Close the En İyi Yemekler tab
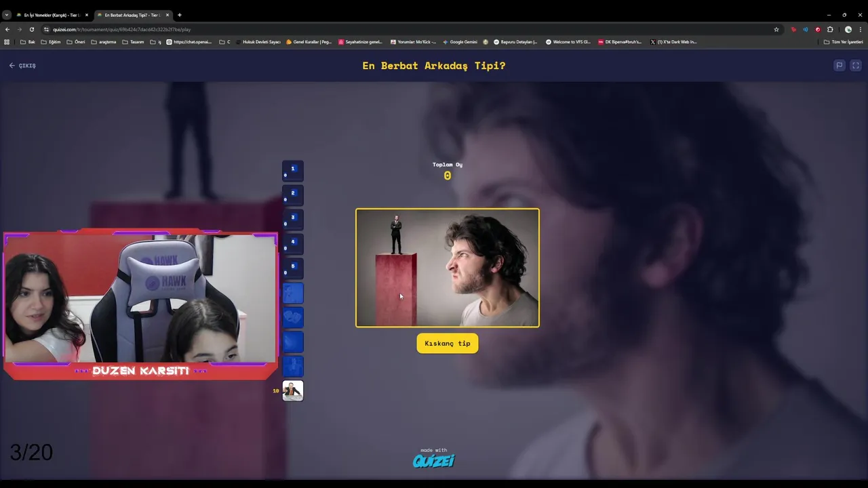 (87, 15)
